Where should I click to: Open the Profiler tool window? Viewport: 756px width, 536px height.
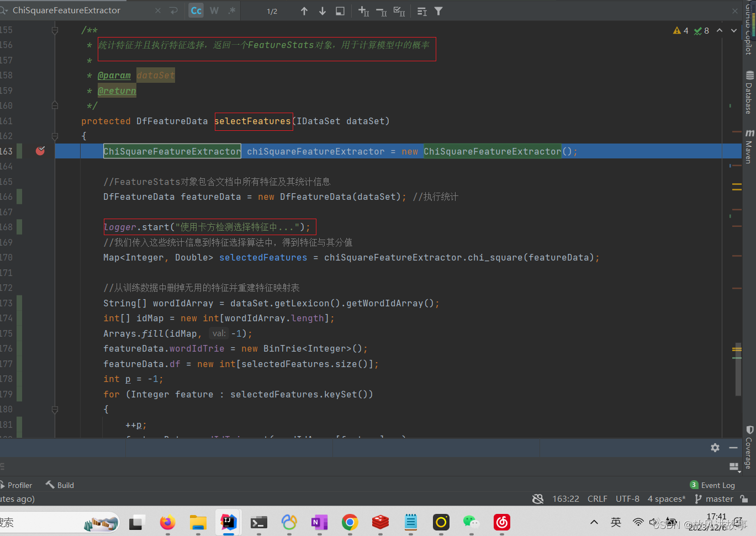[17, 485]
